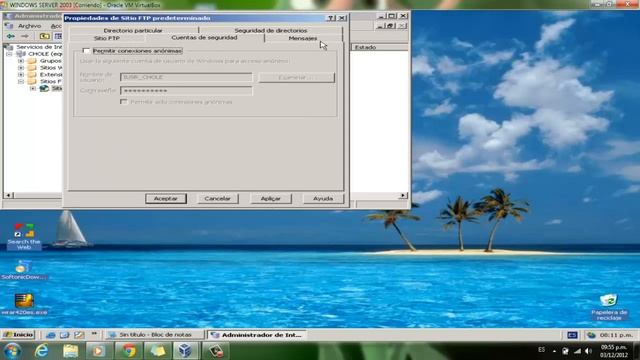Select the FTP site node icon in the tree
Screen dimensions: 640x360
click(44, 88)
